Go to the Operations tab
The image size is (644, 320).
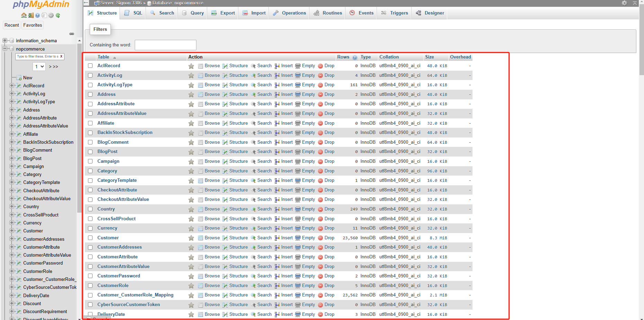click(x=290, y=13)
